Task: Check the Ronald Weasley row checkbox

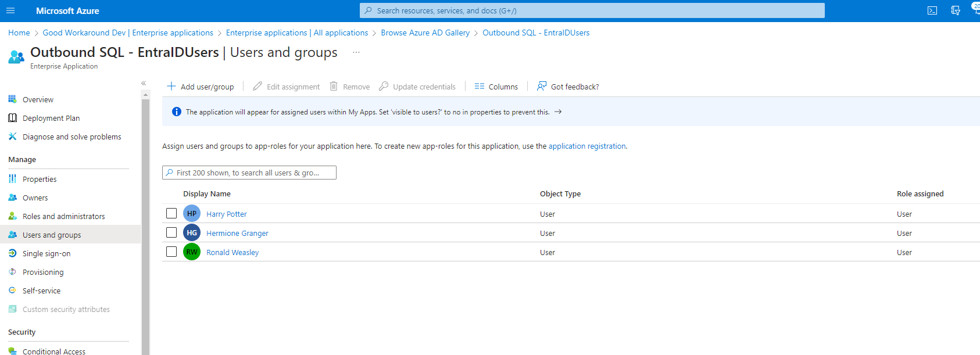Action: (171, 252)
